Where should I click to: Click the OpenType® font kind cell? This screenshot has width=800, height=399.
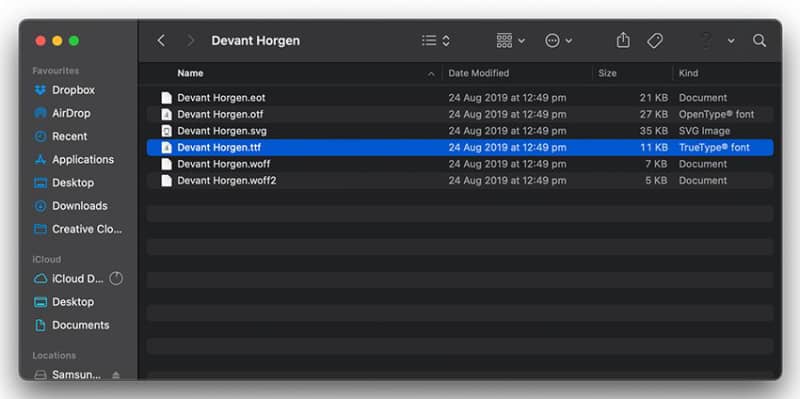click(716, 114)
